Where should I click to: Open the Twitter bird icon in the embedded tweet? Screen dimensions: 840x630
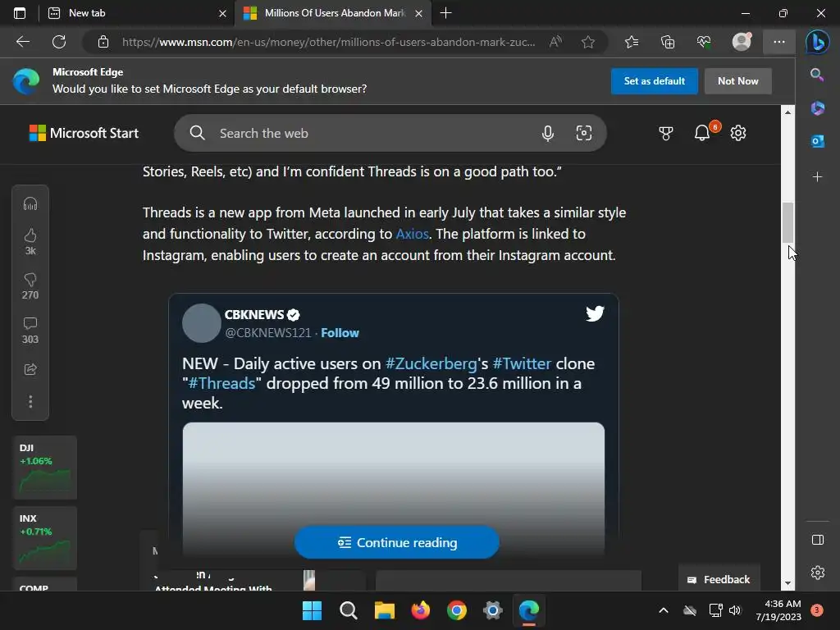coord(595,313)
